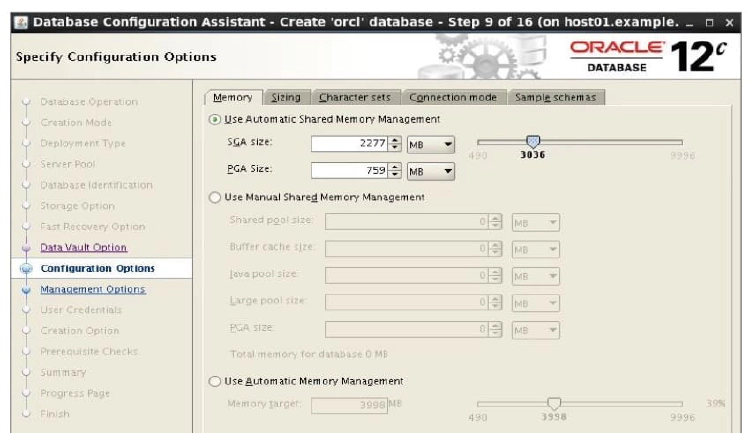Click the Progress Page step

(75, 393)
